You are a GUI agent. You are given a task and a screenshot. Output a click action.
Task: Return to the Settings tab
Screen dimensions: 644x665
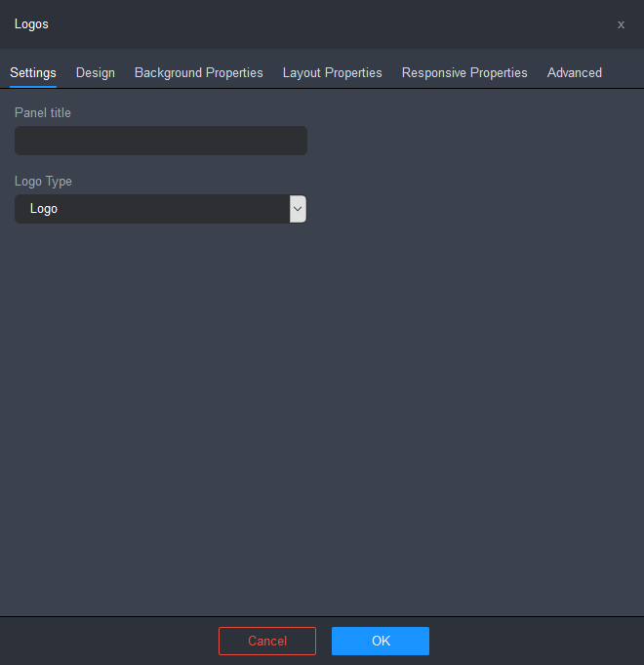click(x=33, y=73)
